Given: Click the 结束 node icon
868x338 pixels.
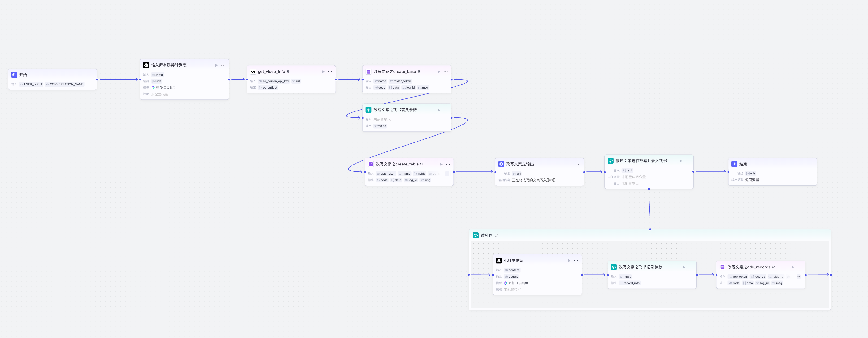Looking at the screenshot, I should coord(734,164).
